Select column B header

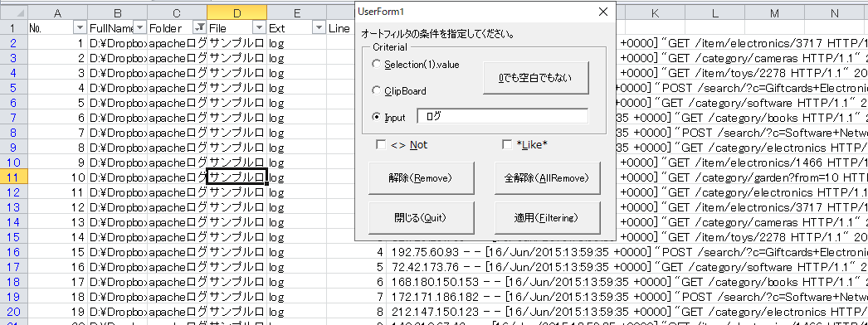point(117,12)
